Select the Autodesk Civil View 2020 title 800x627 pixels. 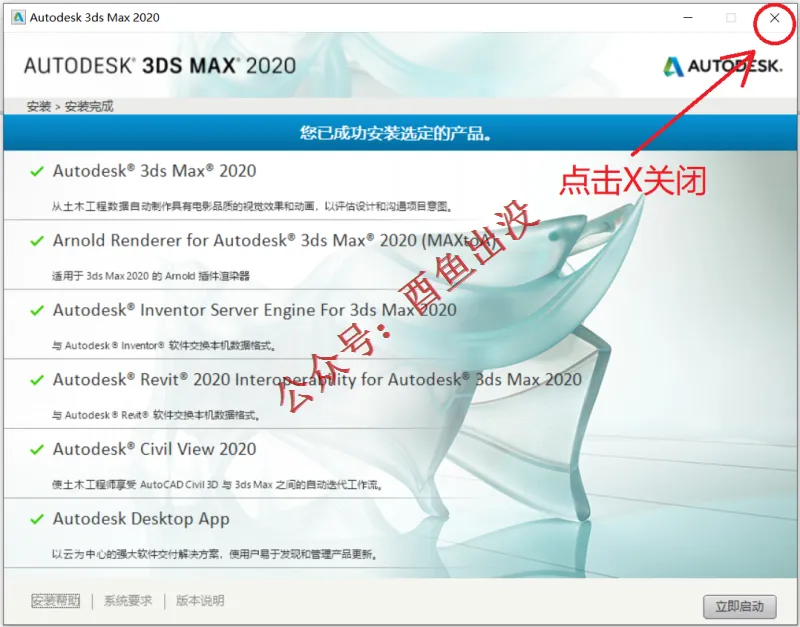(155, 449)
